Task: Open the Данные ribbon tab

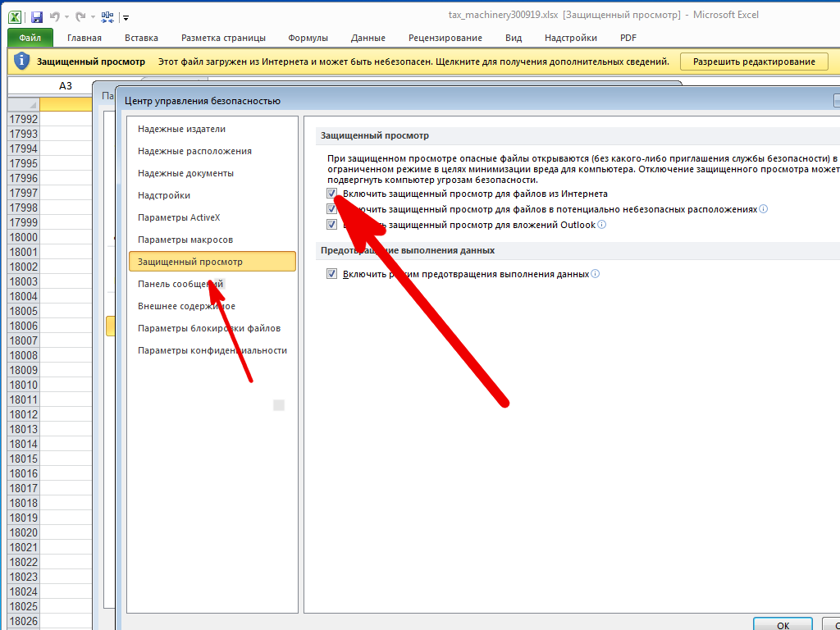Action: (x=368, y=38)
